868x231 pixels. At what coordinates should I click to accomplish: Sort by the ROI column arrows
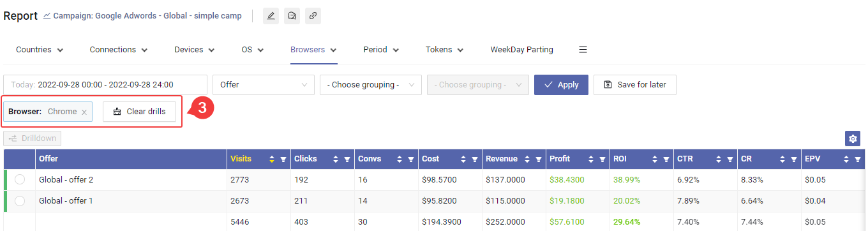655,159
